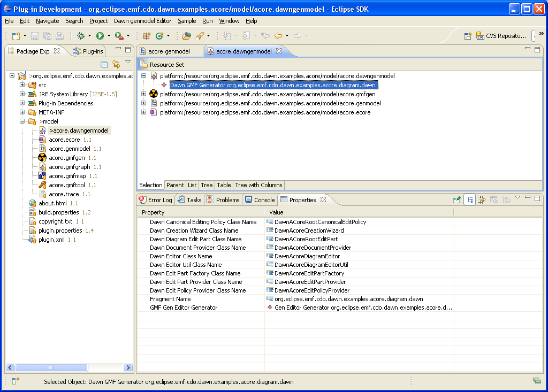
Task: Click the Save All toolbar icon
Action: (x=47, y=36)
